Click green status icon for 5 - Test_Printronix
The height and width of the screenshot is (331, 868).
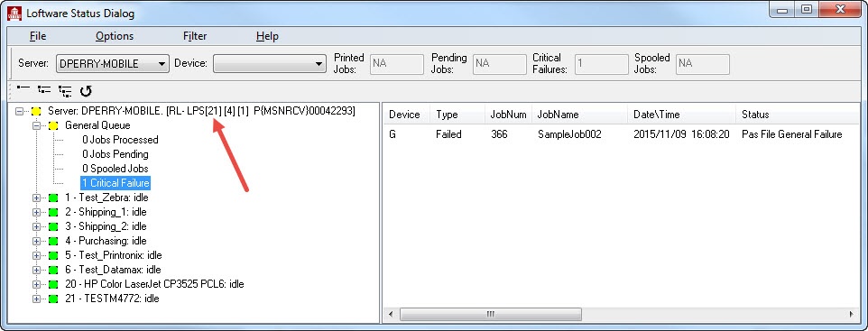pyautogui.click(x=53, y=255)
